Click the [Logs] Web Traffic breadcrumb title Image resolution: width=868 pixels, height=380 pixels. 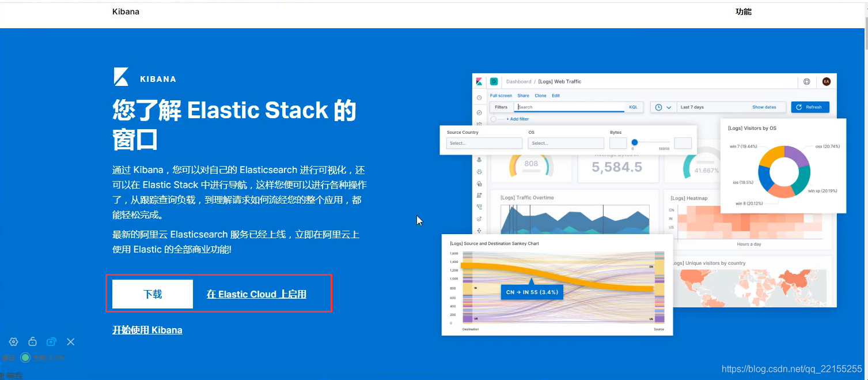[559, 81]
